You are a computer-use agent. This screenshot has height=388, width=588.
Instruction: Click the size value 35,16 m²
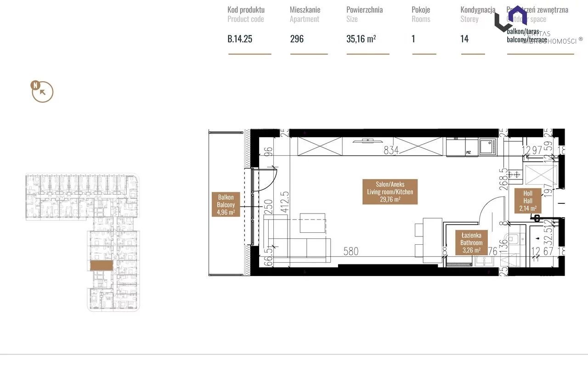coord(361,39)
